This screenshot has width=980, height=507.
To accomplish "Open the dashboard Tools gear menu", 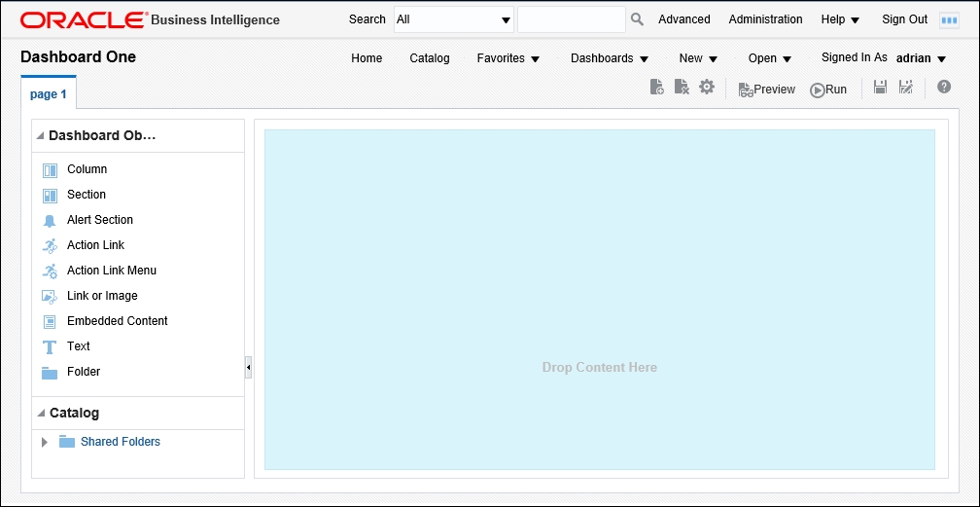I will coord(707,87).
